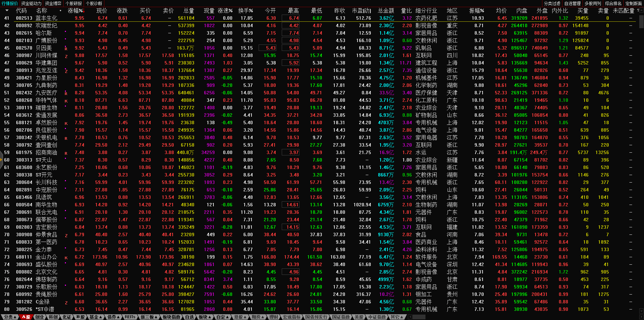Image resolution: width=644 pixels, height=320 pixels.
Task: Select stock row 招商南油
Action: click(47, 153)
